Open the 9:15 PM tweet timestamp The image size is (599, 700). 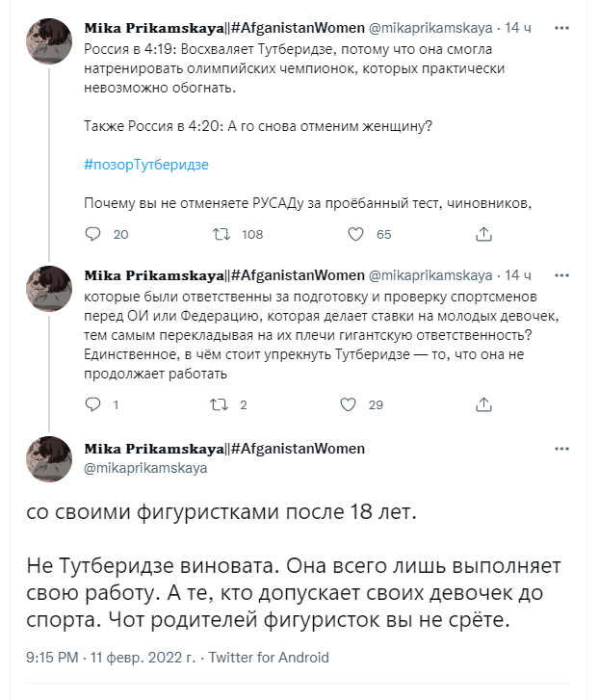pos(54,658)
